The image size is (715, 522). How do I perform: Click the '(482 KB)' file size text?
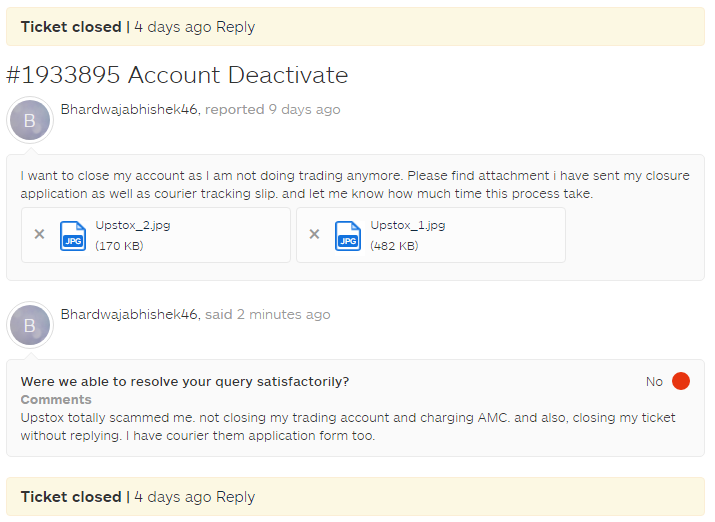(394, 246)
